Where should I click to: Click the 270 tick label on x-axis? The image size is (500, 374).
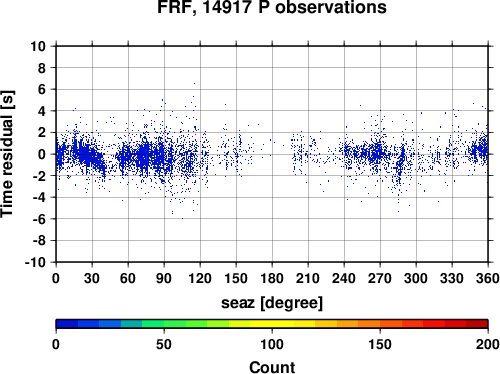[x=380, y=278]
